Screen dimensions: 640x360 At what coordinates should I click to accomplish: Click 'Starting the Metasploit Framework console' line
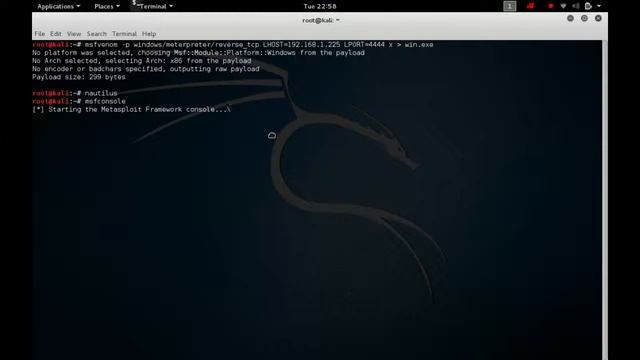(131, 109)
